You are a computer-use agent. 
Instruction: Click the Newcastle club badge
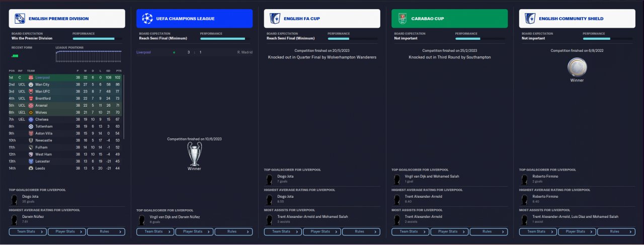[x=31, y=140]
